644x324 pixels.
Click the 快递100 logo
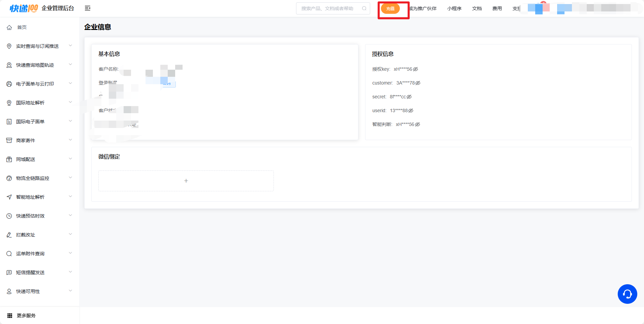coord(24,8)
